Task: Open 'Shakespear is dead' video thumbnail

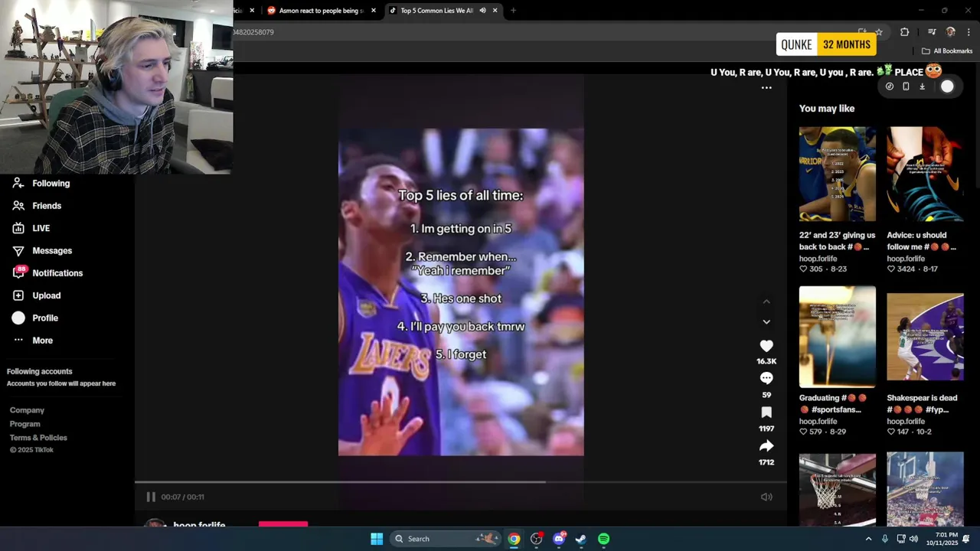Action: point(925,337)
